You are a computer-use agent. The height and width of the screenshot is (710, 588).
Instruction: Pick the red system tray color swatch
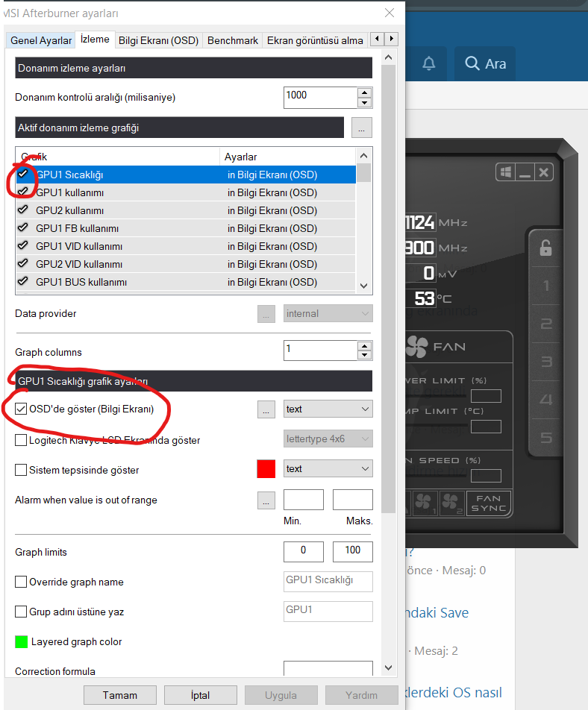point(266,468)
